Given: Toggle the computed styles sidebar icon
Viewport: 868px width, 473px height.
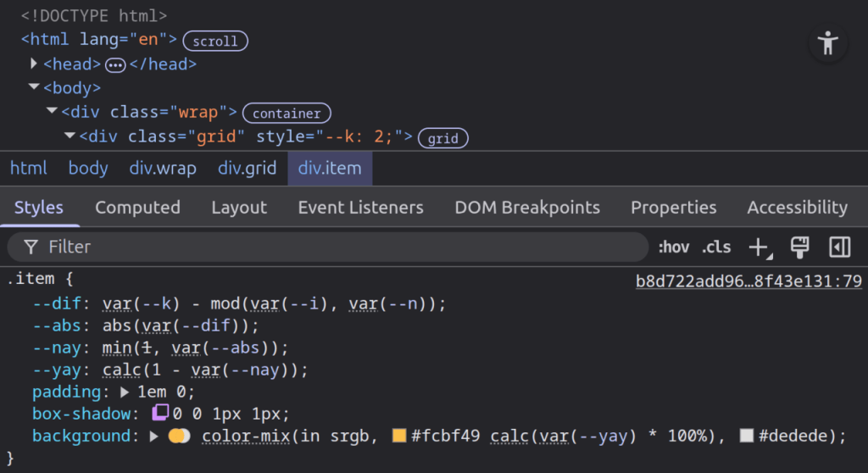Looking at the screenshot, I should click(840, 247).
